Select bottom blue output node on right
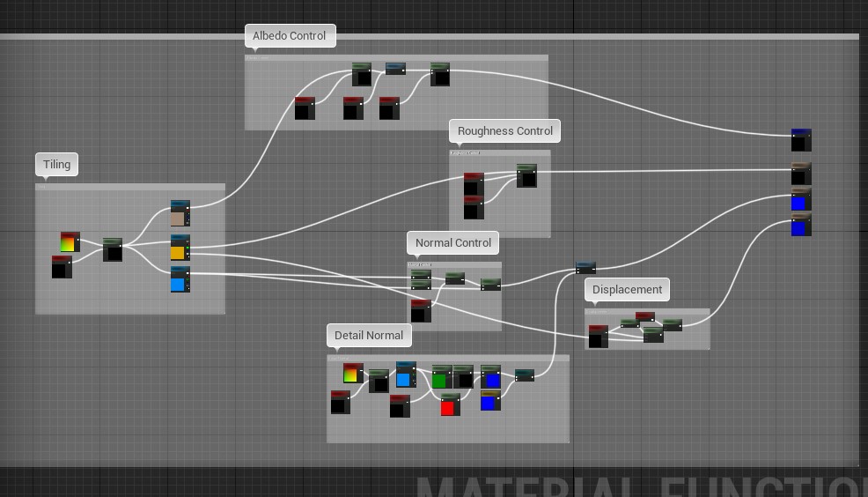 (801, 225)
